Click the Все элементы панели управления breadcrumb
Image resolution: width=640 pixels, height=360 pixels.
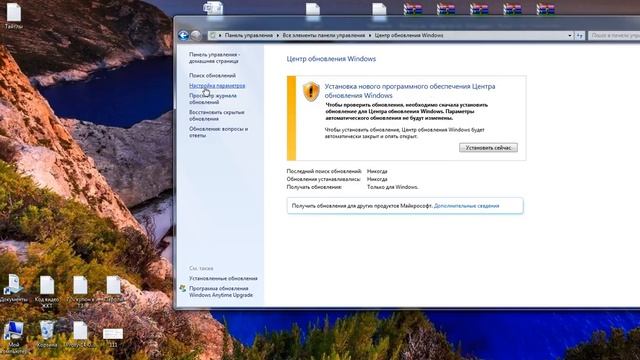point(324,36)
